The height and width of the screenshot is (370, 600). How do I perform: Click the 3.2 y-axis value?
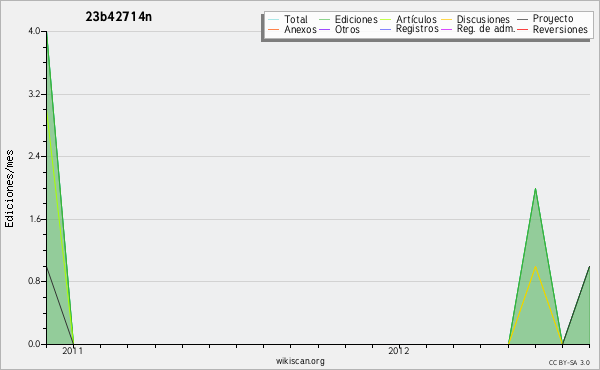[34, 94]
